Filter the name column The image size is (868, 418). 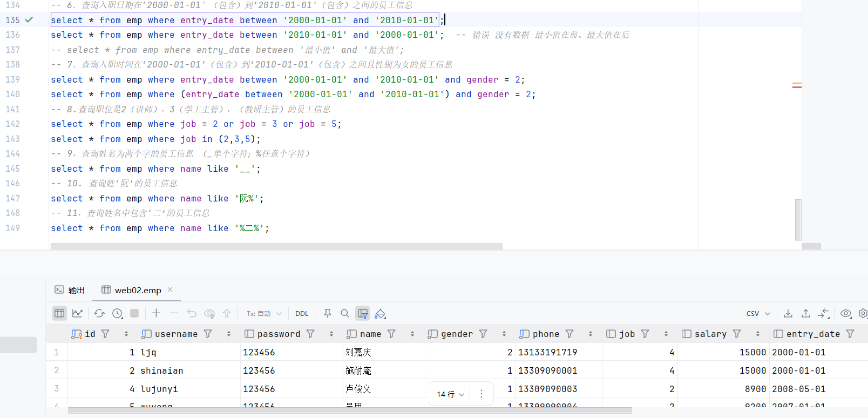[x=391, y=334]
